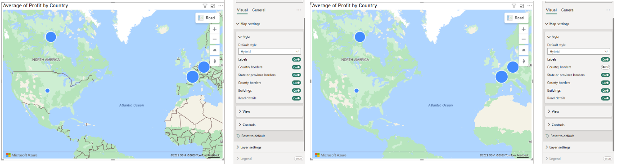644x164 pixels.
Task: Zoom out on the map without country borders
Action: coord(523,39)
